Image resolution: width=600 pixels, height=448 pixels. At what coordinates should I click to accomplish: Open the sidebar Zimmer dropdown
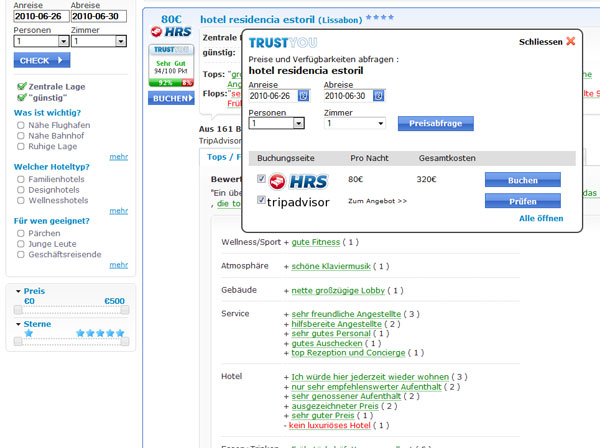(99, 41)
